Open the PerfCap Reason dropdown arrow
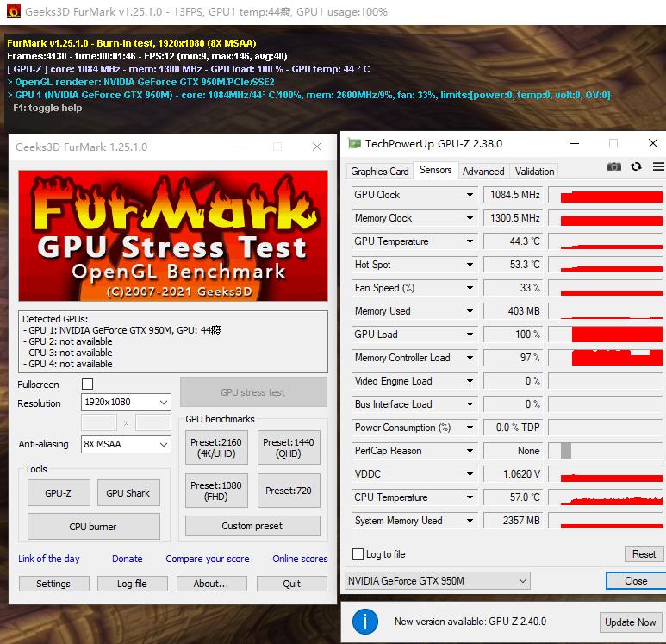The height and width of the screenshot is (644, 666). click(x=470, y=451)
